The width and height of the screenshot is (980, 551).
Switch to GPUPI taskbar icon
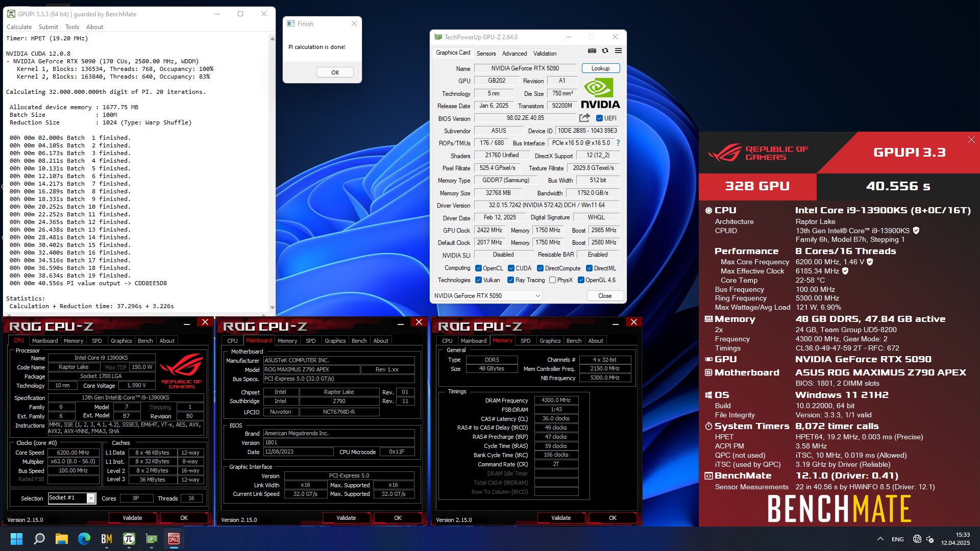pos(129,539)
